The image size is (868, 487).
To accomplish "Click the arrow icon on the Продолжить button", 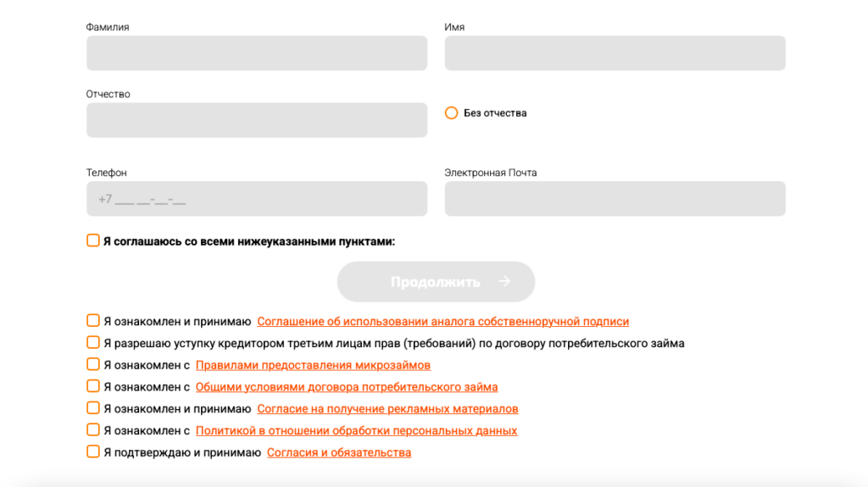I will pos(504,281).
